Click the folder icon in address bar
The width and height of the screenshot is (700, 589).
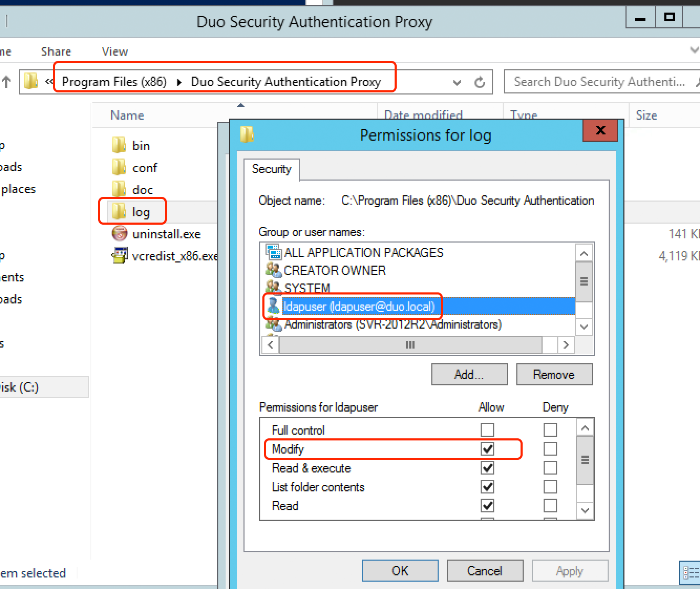click(x=31, y=81)
